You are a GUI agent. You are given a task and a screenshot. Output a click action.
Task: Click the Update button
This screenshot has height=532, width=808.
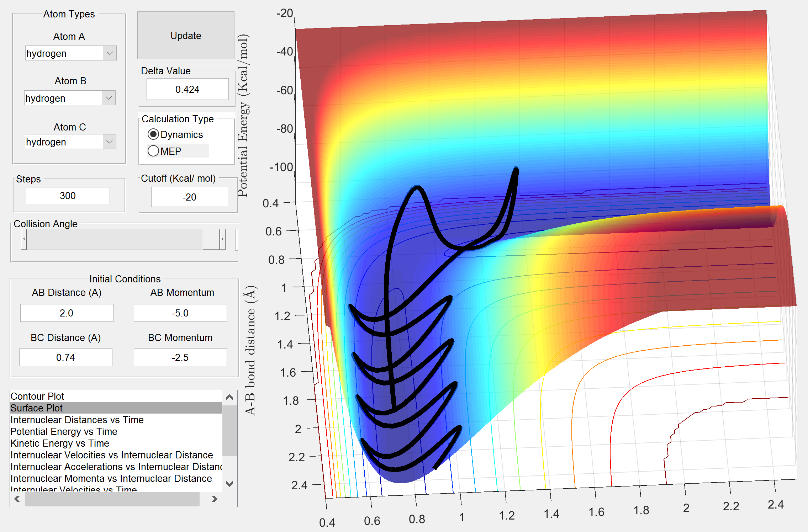point(185,36)
